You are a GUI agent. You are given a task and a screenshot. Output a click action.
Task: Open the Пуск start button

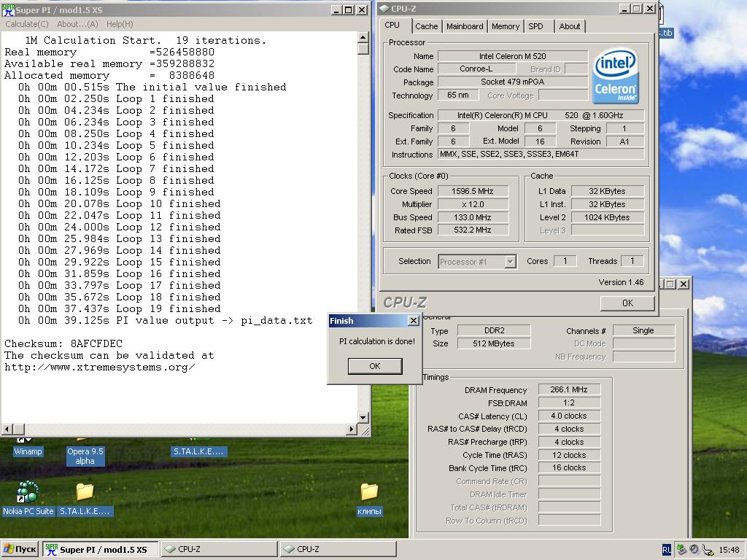20,549
